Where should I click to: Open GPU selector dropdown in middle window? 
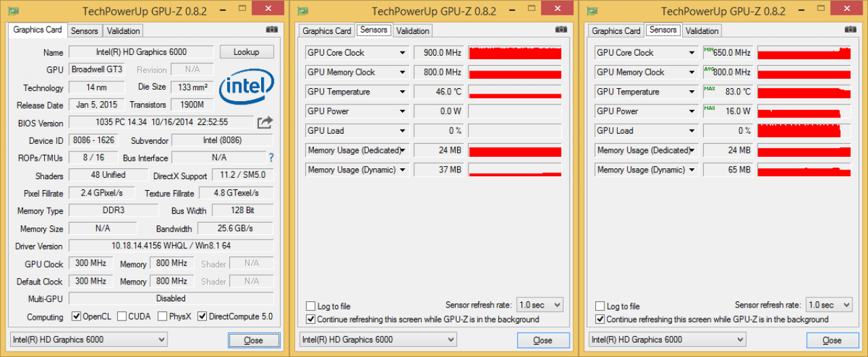[378, 339]
